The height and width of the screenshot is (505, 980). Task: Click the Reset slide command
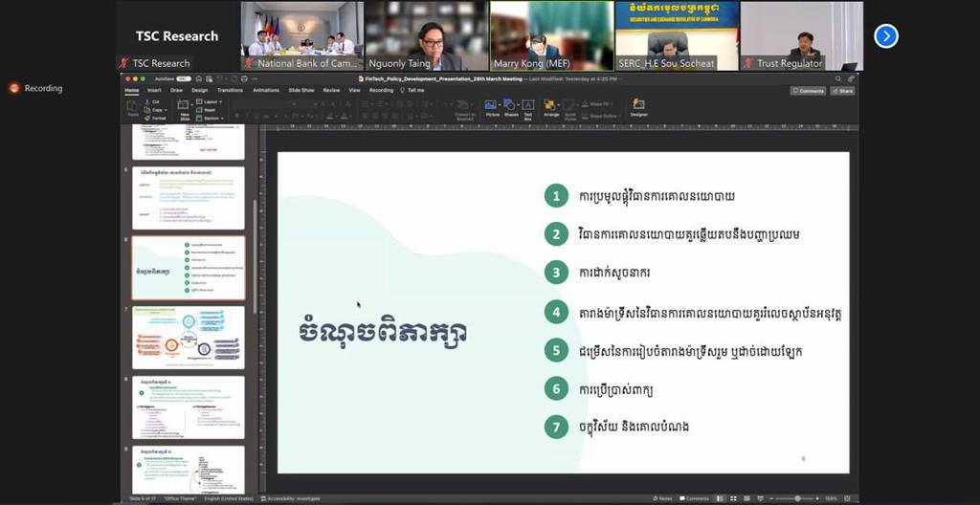click(206, 110)
